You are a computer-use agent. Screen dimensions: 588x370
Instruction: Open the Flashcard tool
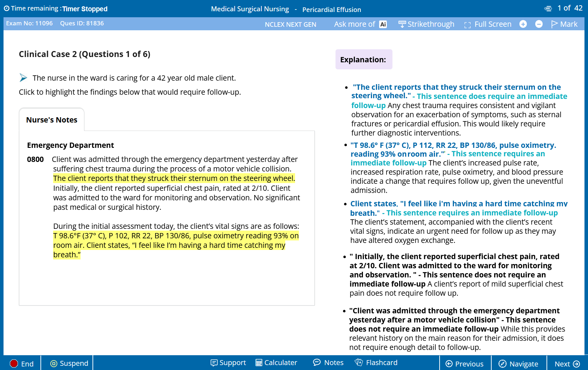[x=376, y=363]
